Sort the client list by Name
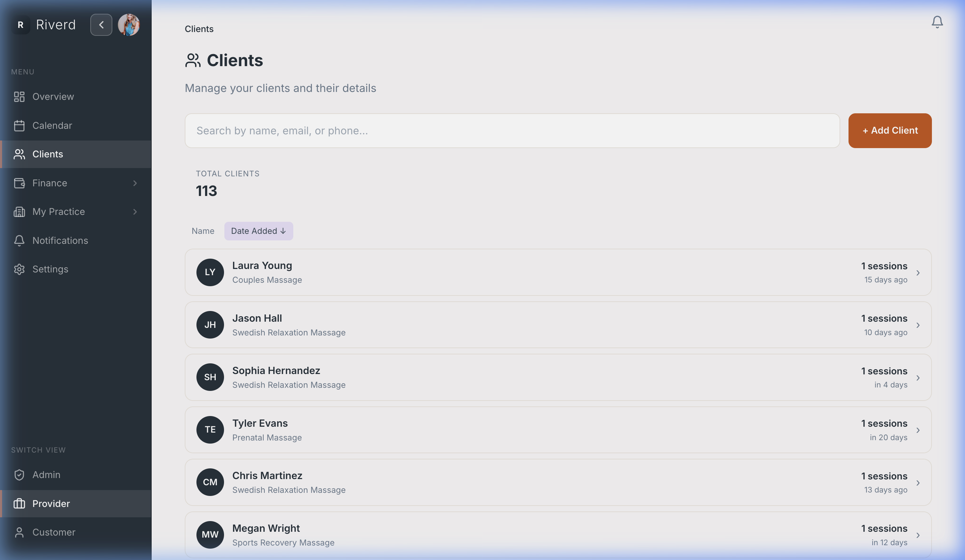 (203, 231)
